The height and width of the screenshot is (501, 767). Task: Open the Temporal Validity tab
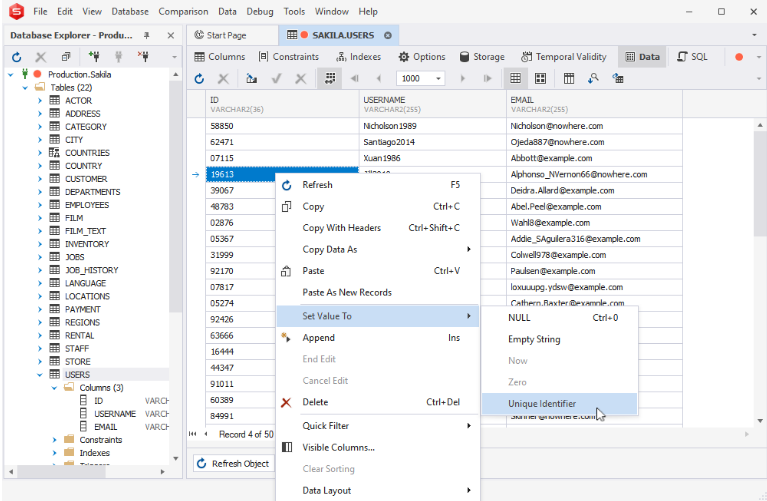coord(564,57)
